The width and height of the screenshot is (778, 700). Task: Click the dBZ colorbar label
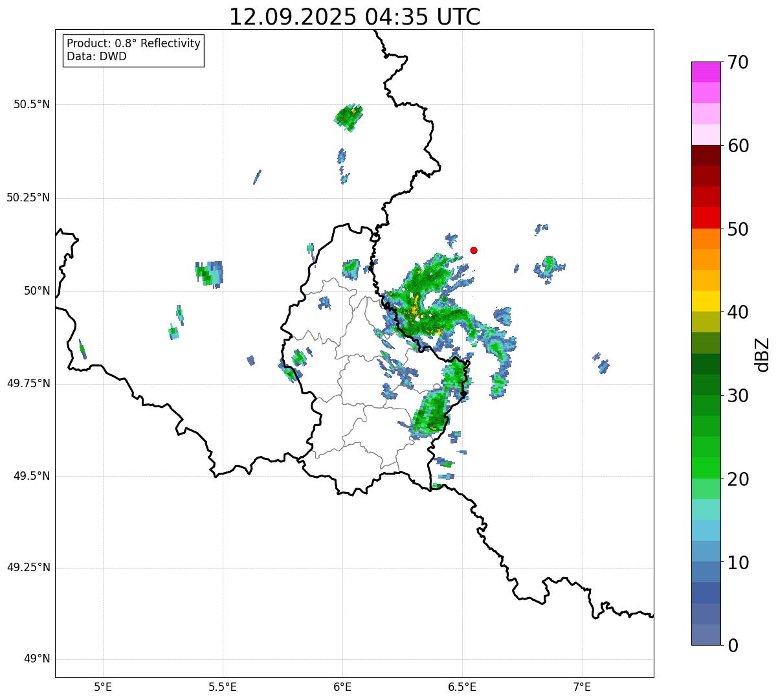[762, 354]
